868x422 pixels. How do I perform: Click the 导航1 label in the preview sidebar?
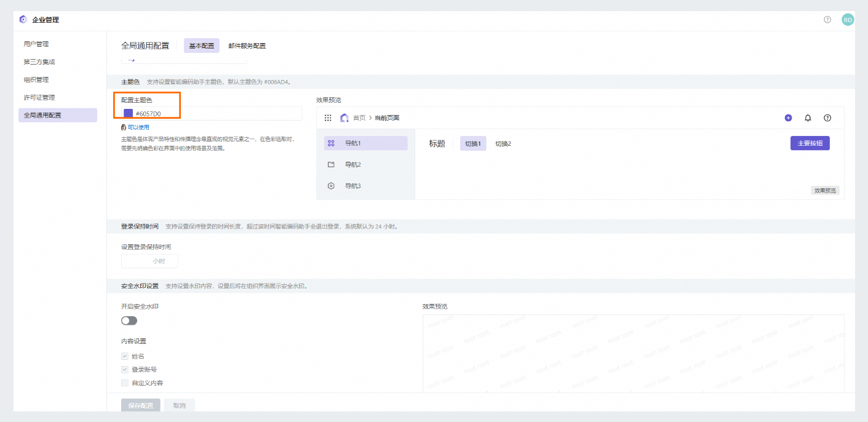pos(352,143)
